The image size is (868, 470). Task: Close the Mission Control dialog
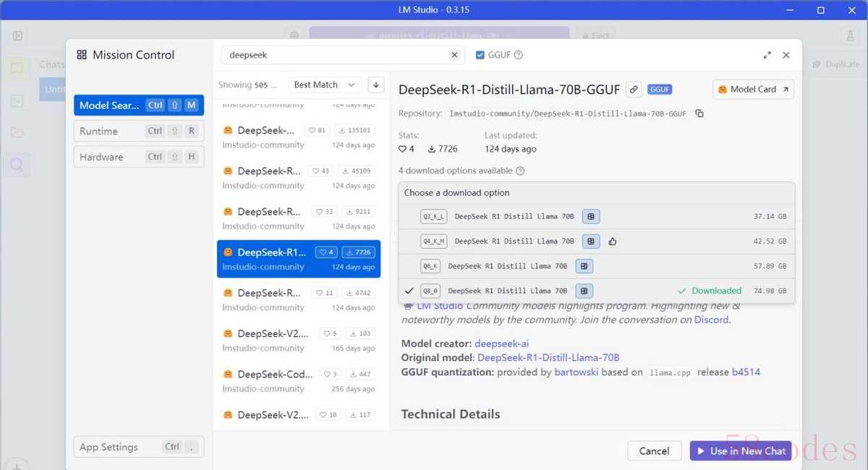(786, 55)
